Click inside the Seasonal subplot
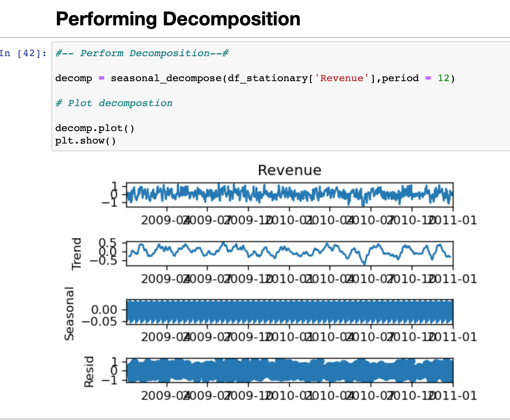Image resolution: width=510 pixels, height=420 pixels. coord(289,312)
